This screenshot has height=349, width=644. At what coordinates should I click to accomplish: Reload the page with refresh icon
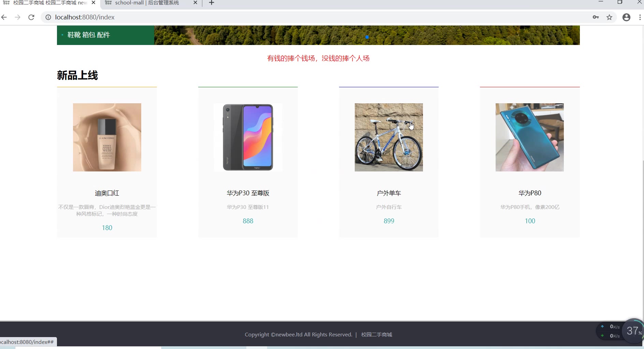[x=31, y=17]
